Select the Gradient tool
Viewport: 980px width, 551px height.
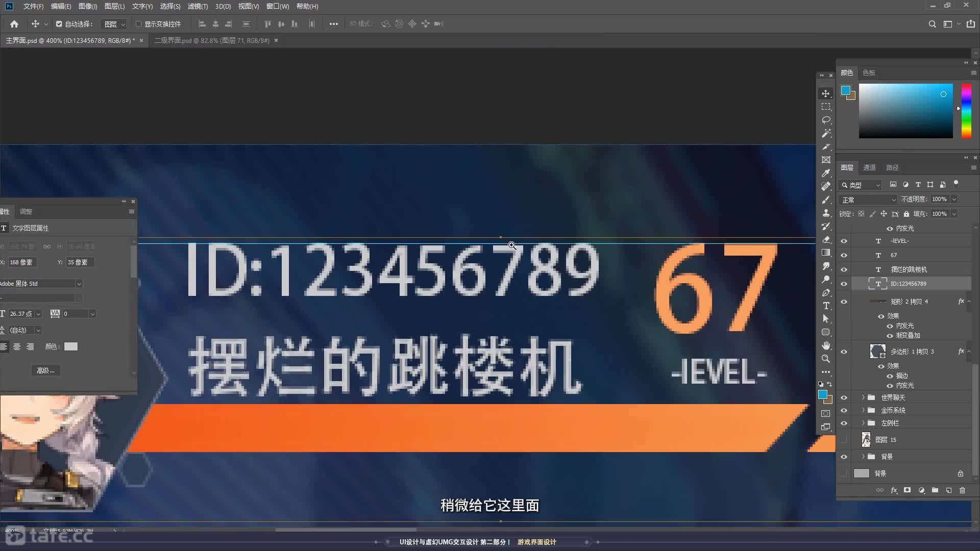tap(826, 253)
